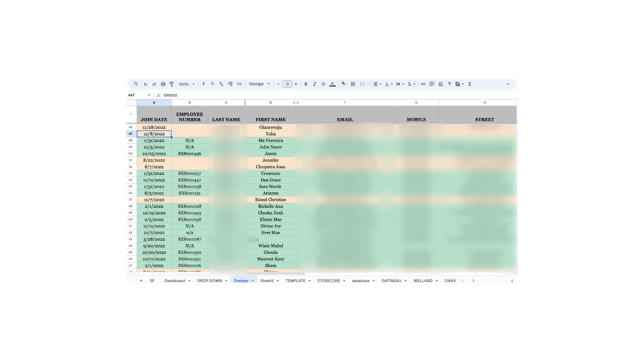The image size is (644, 362).
Task: Add a new sheet
Action: click(141, 281)
